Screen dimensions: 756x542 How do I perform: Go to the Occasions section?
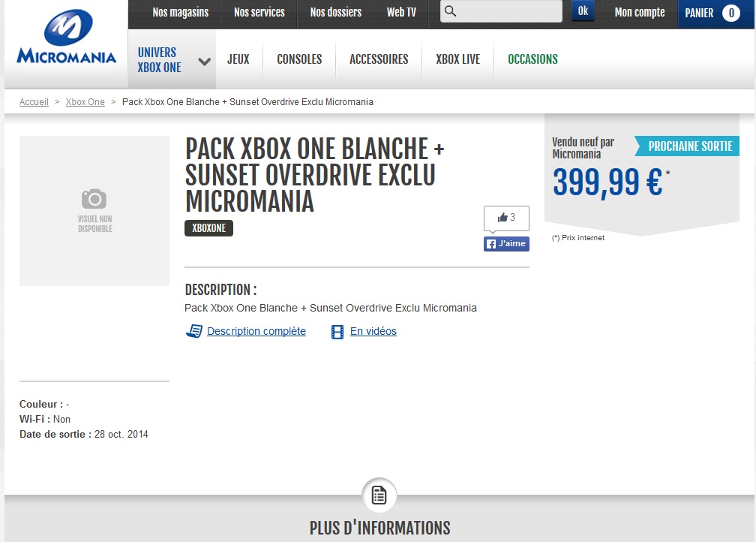(x=532, y=59)
